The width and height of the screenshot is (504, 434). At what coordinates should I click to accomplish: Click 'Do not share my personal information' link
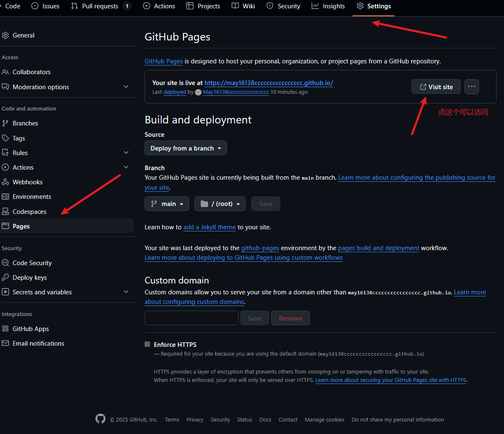[398, 420]
